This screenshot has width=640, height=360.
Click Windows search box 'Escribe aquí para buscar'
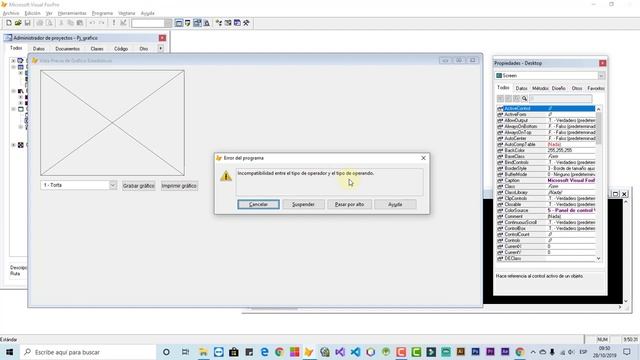coord(87,352)
